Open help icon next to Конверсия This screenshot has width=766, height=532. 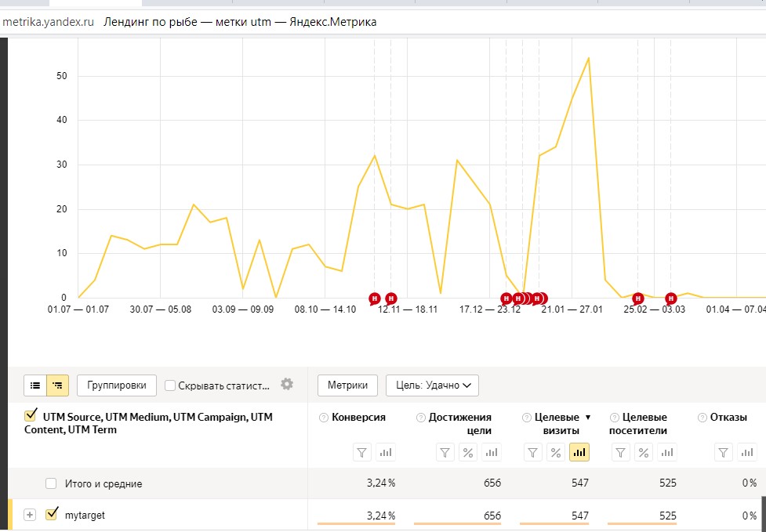click(x=323, y=418)
